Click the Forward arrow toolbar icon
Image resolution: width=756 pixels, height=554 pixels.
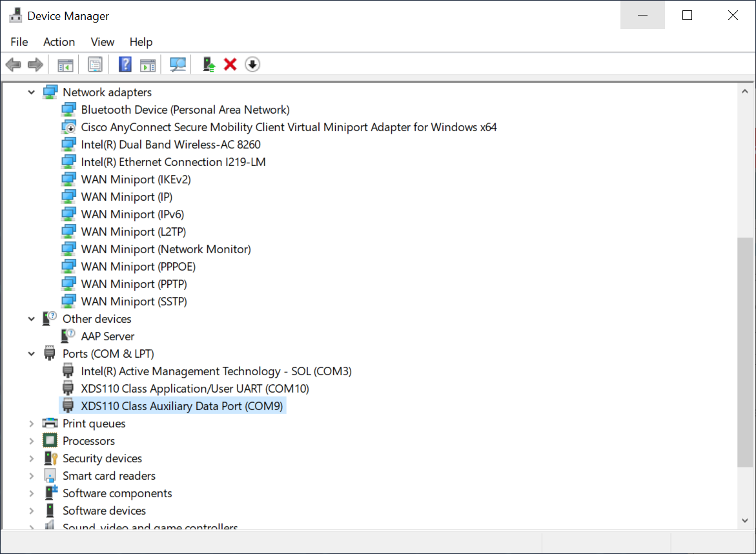coord(36,64)
